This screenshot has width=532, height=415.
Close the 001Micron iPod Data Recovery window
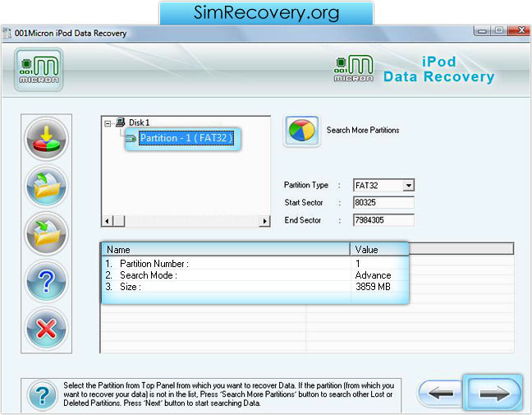(x=519, y=30)
